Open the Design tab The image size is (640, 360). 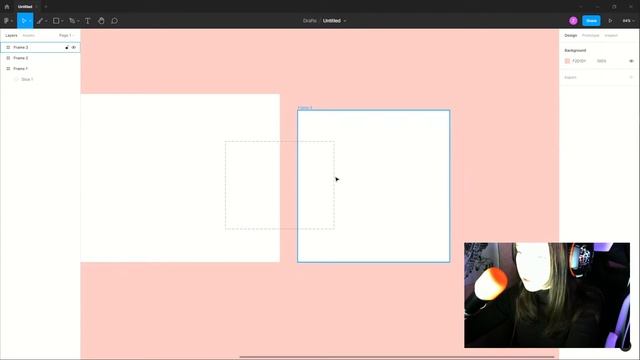(x=571, y=36)
